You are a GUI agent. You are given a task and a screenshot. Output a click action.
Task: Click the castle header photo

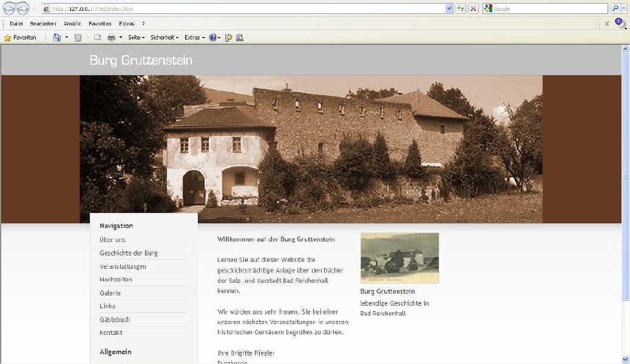click(x=311, y=149)
